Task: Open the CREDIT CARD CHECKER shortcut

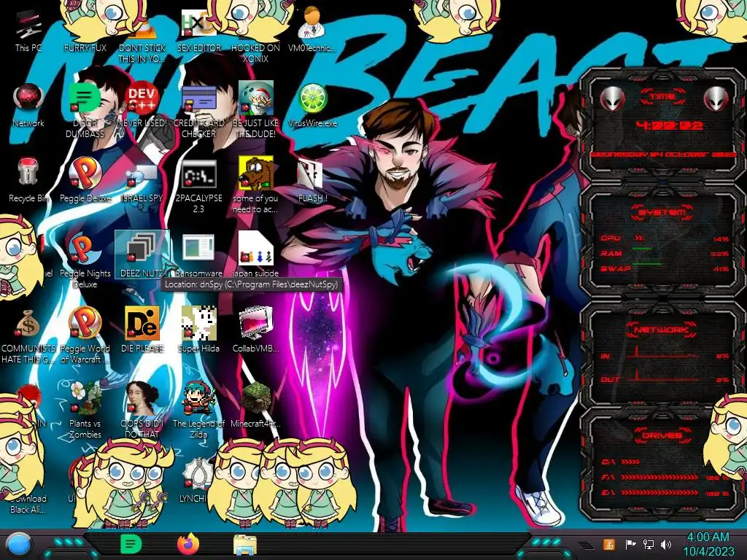Action: (198, 111)
